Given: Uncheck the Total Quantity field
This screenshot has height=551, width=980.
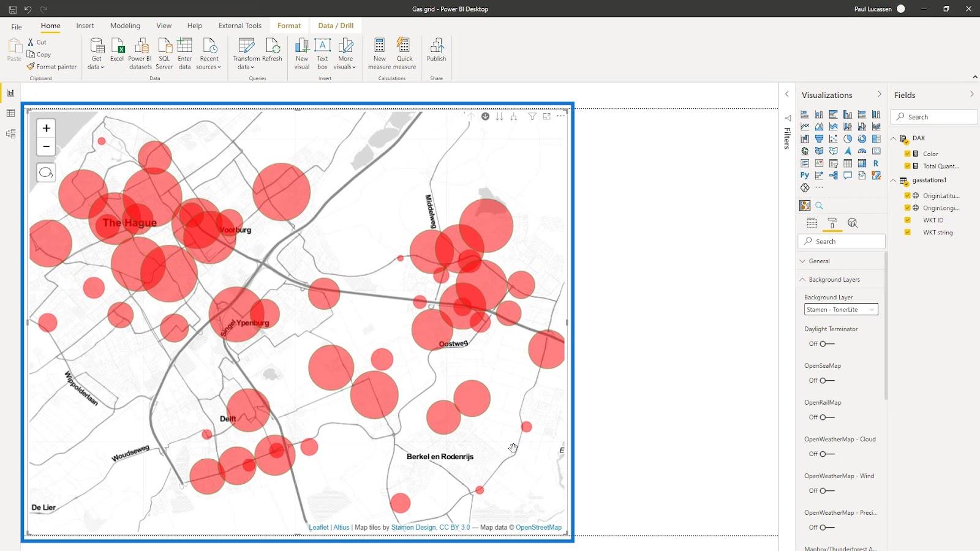Looking at the screenshot, I should click(x=908, y=166).
